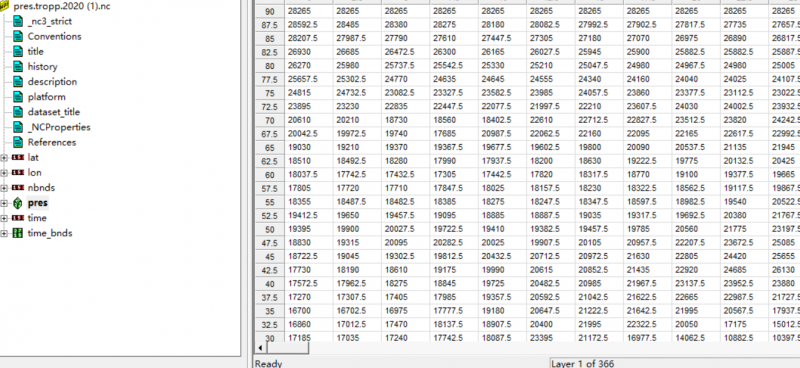
Task: Select the dataset_title attribute
Action: (54, 112)
